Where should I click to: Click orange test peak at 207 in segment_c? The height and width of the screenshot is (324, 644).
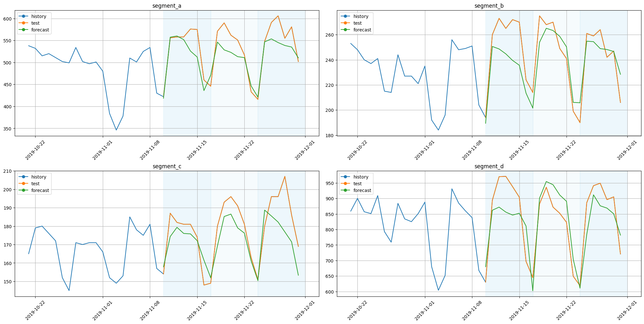tap(285, 177)
